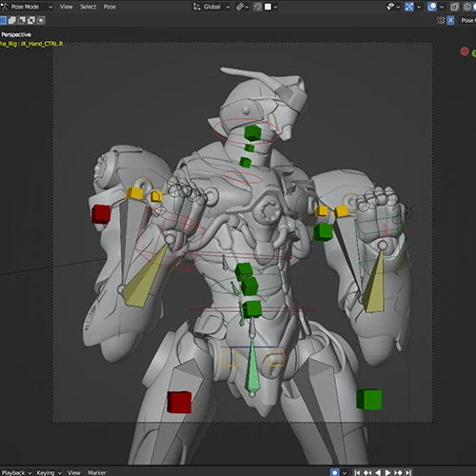
Task: Toggle the show gizmo icon
Action: click(409, 7)
